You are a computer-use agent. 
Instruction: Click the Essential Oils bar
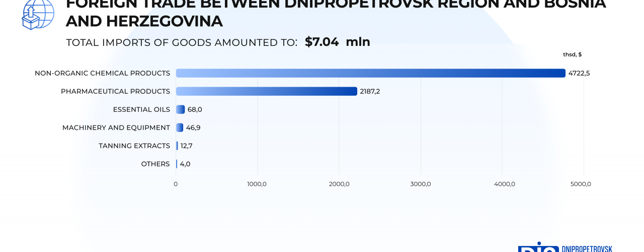point(180,109)
